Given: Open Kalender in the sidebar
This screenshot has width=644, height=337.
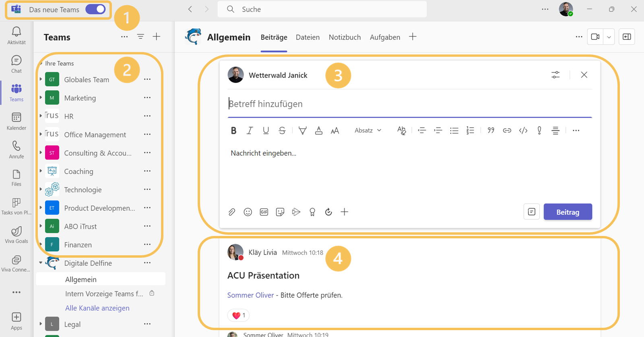Looking at the screenshot, I should pos(17,121).
